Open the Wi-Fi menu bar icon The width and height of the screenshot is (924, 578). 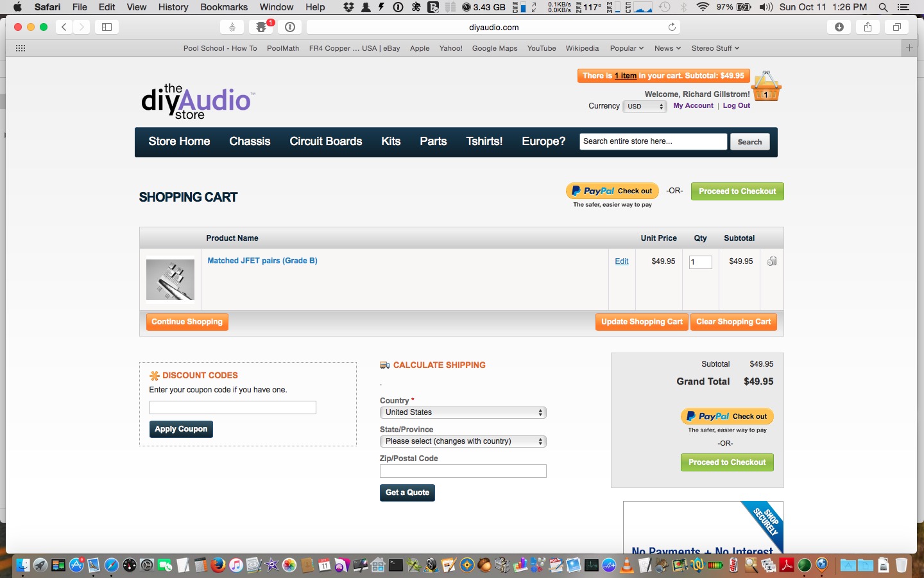[703, 7]
